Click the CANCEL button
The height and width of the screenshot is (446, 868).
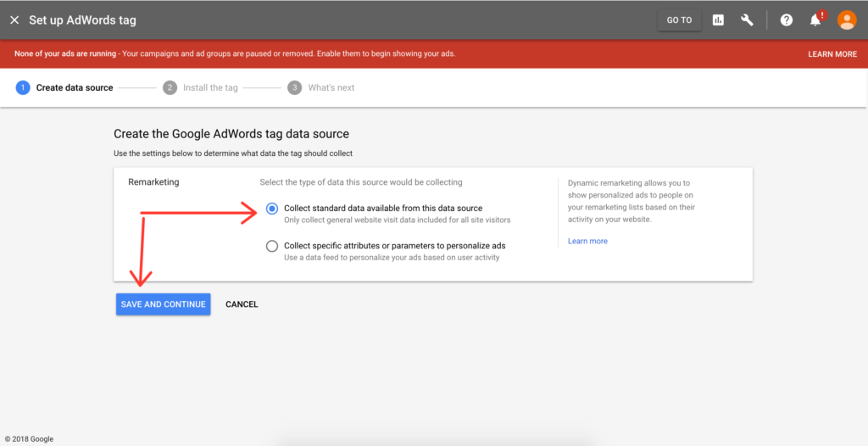[242, 304]
